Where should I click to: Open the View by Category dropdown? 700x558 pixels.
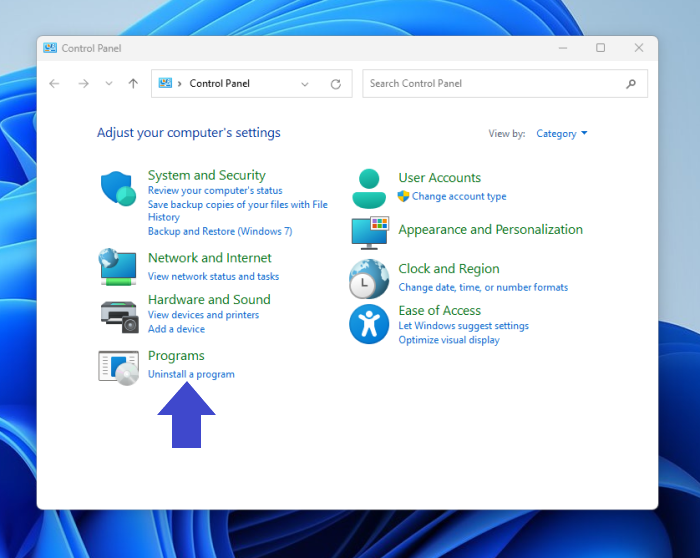(x=562, y=133)
